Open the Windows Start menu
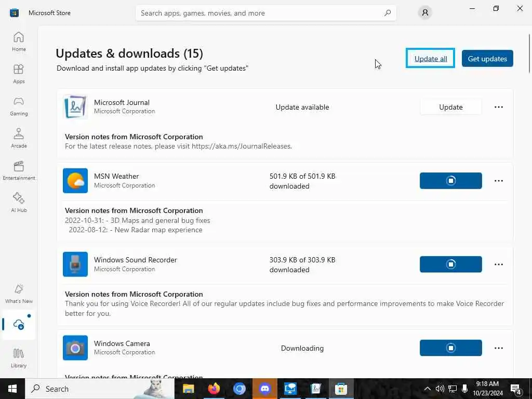Image resolution: width=532 pixels, height=399 pixels. (12, 389)
